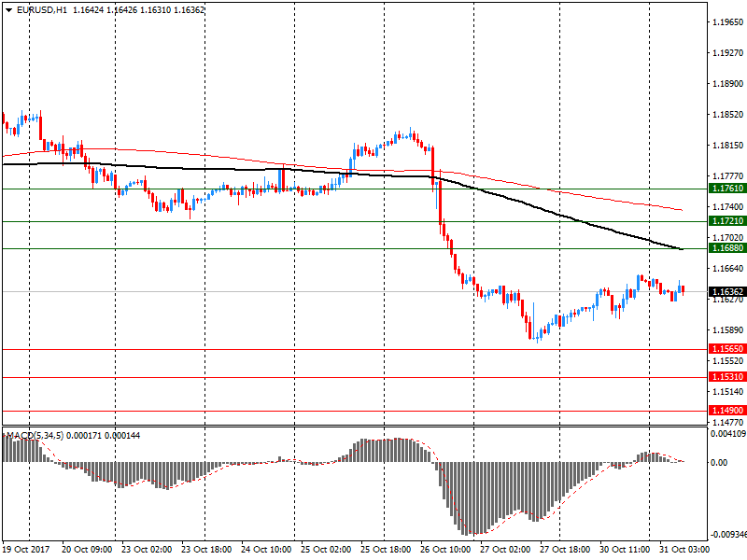Click the MACD 0.004109 scale maximum value
Image resolution: width=747 pixels, height=560 pixels.
pos(728,434)
